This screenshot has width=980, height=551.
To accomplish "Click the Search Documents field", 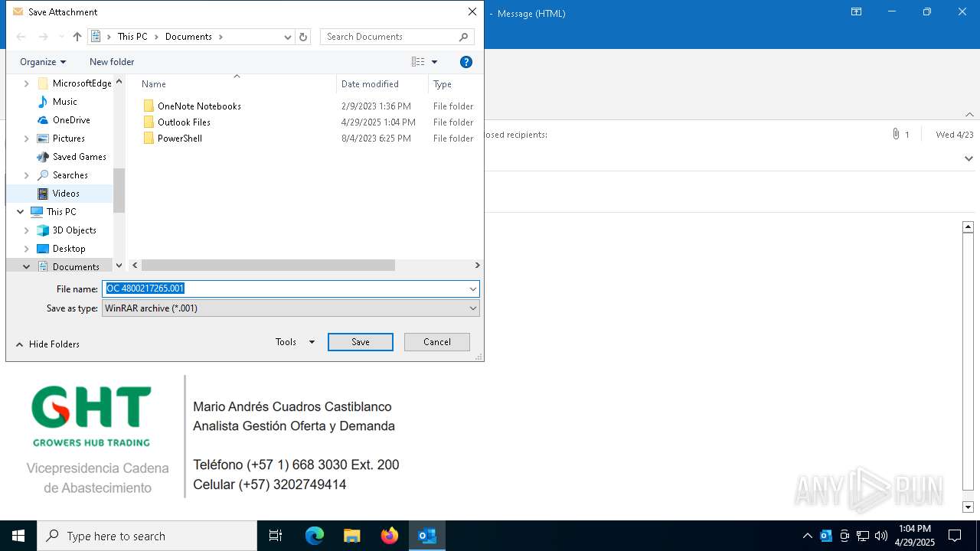I will (x=390, y=37).
